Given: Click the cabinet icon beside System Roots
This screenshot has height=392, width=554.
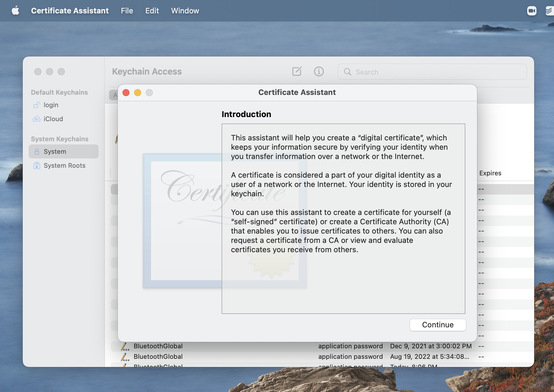Looking at the screenshot, I should (37, 165).
